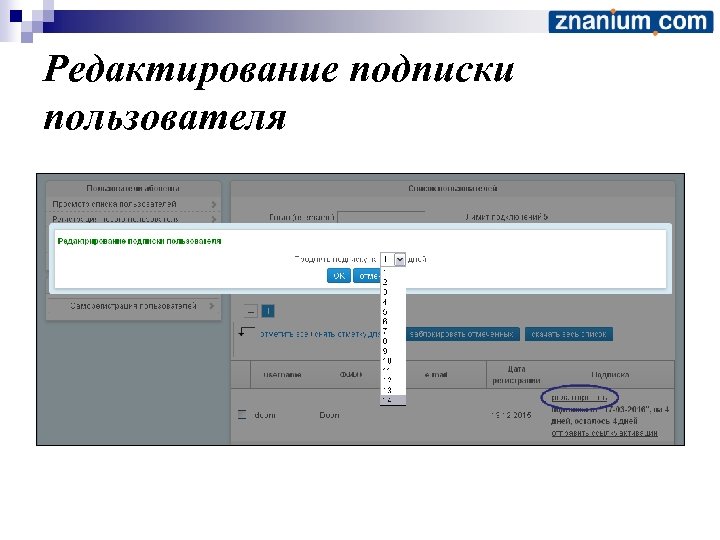Click заблокировать отмеченных button
This screenshot has width=720, height=540.
pyautogui.click(x=462, y=334)
